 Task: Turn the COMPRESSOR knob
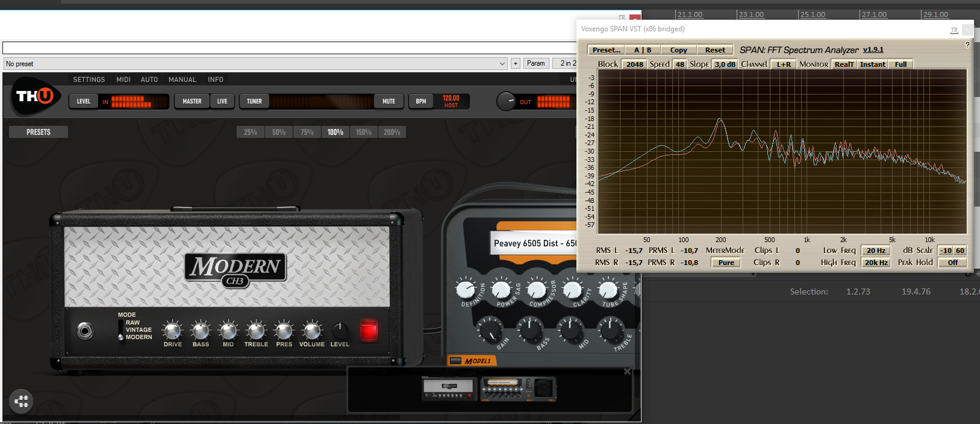pos(537,290)
